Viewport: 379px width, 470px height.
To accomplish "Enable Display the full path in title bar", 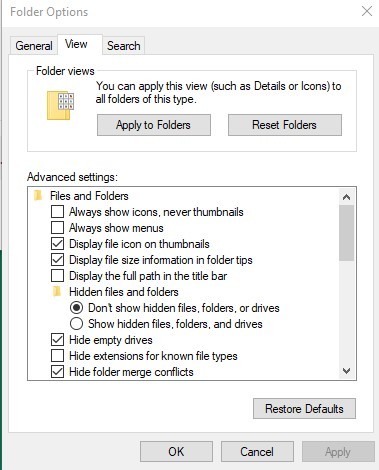I will 57,276.
